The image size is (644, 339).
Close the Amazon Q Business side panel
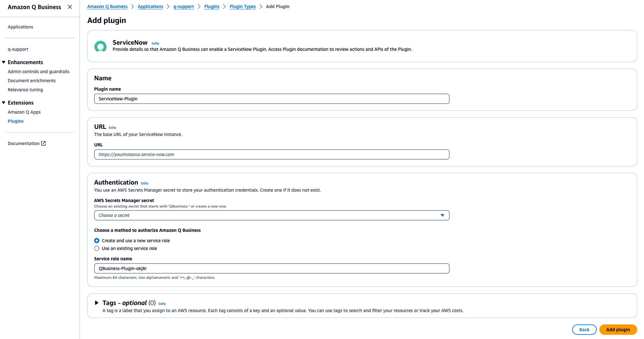coord(70,6)
